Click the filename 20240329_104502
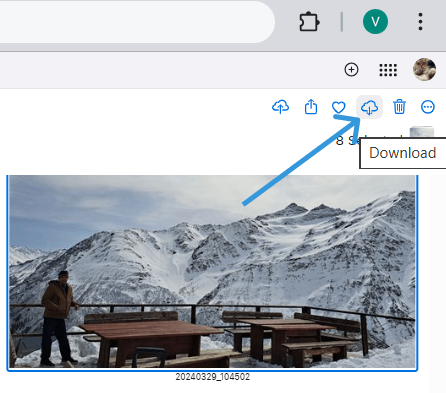This screenshot has height=393, width=446. [x=213, y=377]
